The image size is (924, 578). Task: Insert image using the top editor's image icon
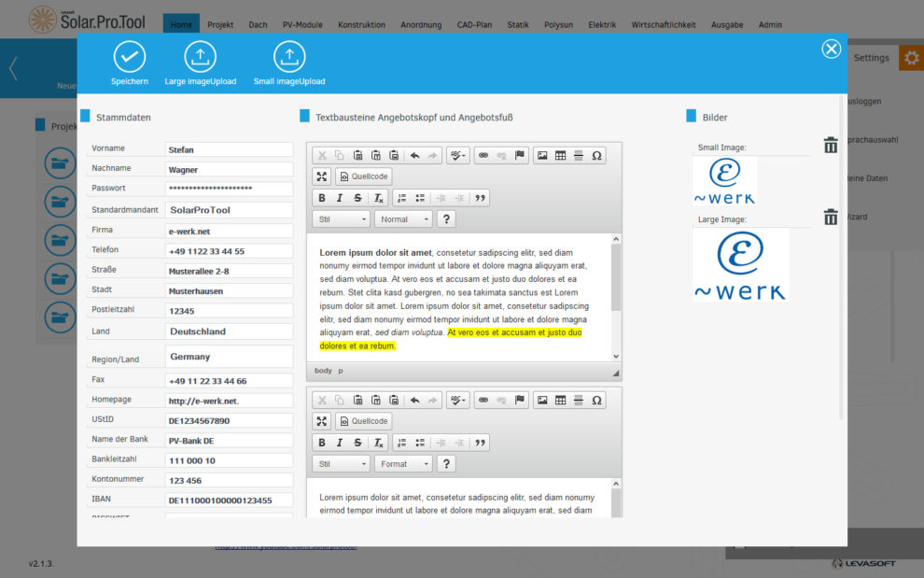(x=541, y=155)
